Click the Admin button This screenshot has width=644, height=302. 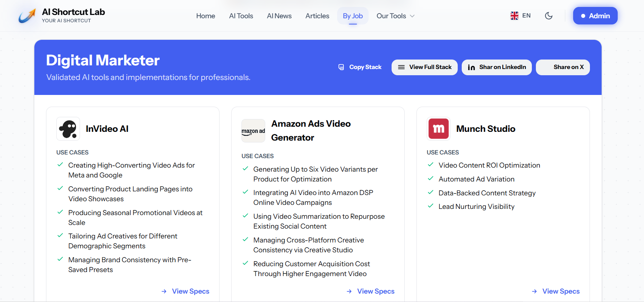[595, 16]
